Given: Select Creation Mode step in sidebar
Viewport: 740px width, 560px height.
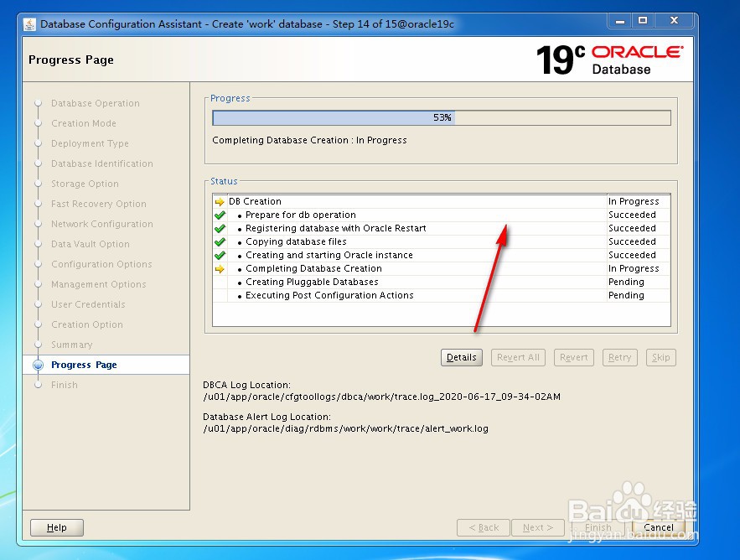Looking at the screenshot, I should [x=84, y=123].
